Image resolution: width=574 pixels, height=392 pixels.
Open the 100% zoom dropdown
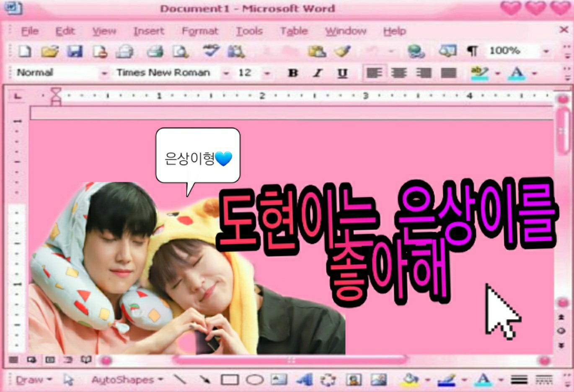tap(546, 51)
